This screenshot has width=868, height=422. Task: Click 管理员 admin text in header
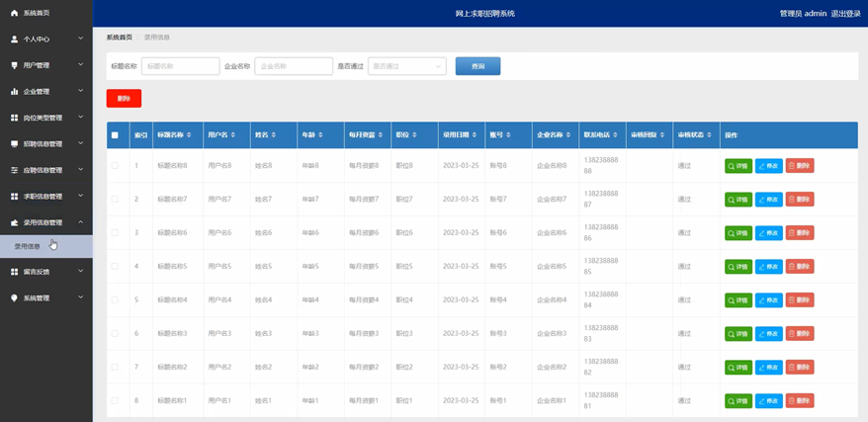pyautogui.click(x=803, y=13)
